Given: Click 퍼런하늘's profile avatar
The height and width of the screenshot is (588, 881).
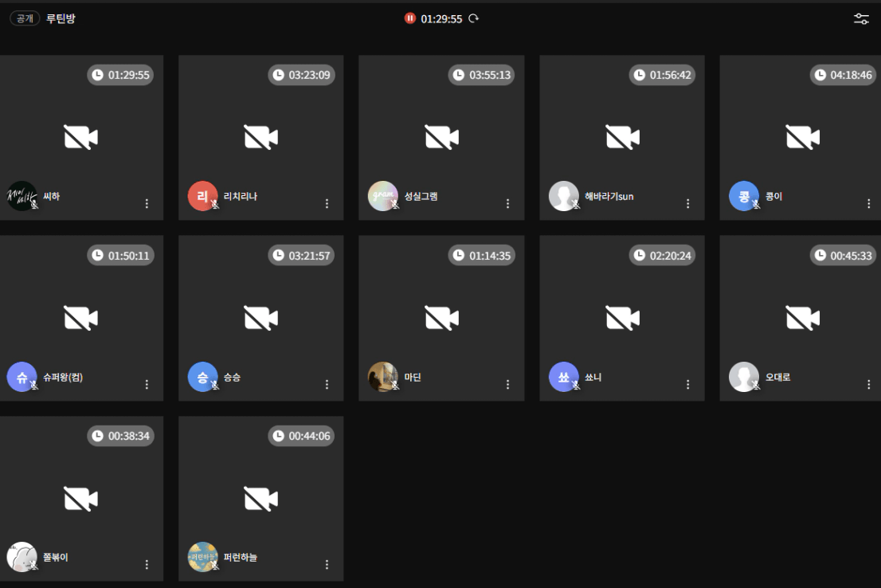Looking at the screenshot, I should pos(202,557).
